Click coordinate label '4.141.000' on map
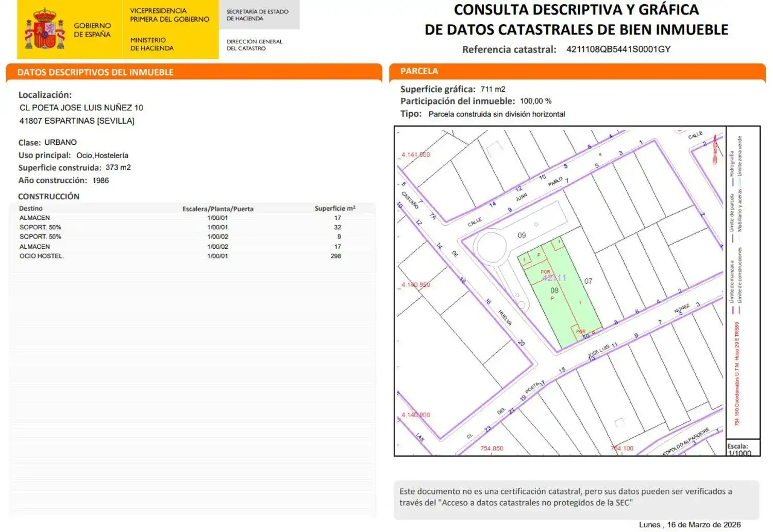The height and width of the screenshot is (532, 773). (416, 155)
